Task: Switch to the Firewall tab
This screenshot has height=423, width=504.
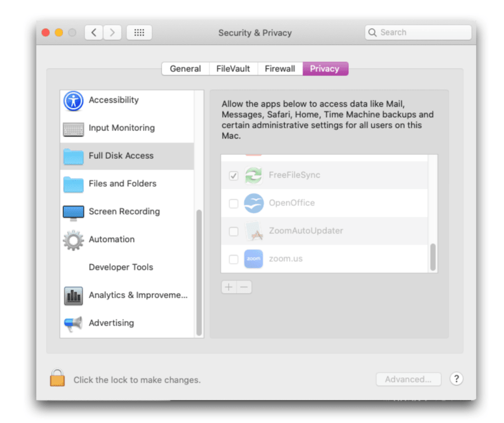Action: [279, 68]
